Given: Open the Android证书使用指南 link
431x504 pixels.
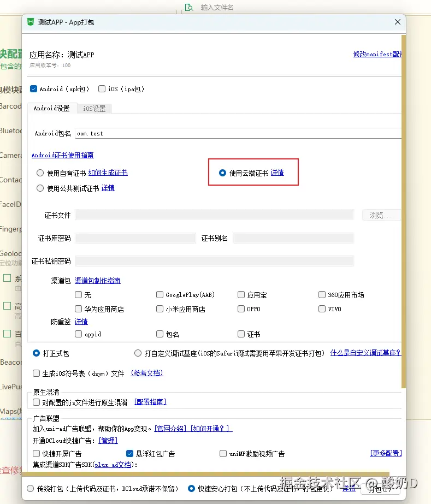Looking at the screenshot, I should coord(62,155).
